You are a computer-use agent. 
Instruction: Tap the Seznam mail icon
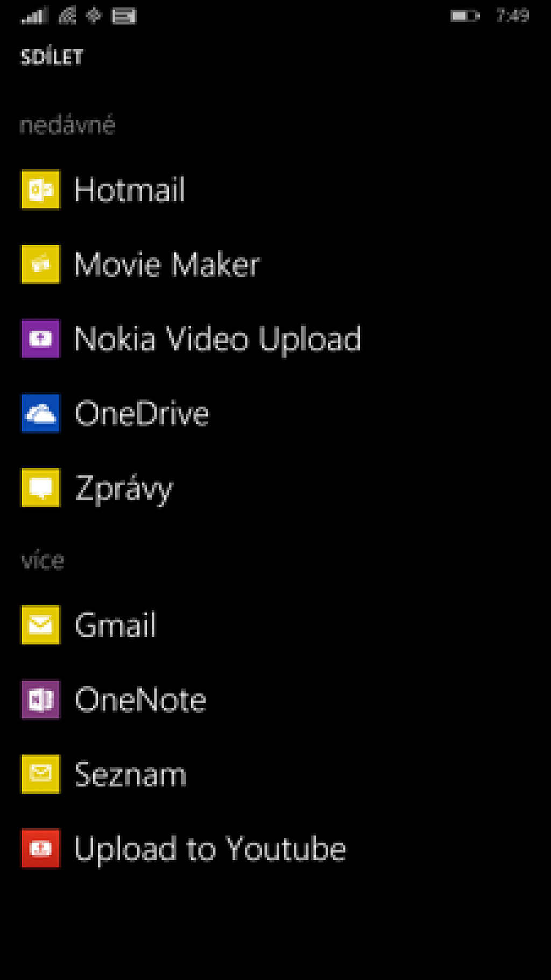click(x=40, y=774)
